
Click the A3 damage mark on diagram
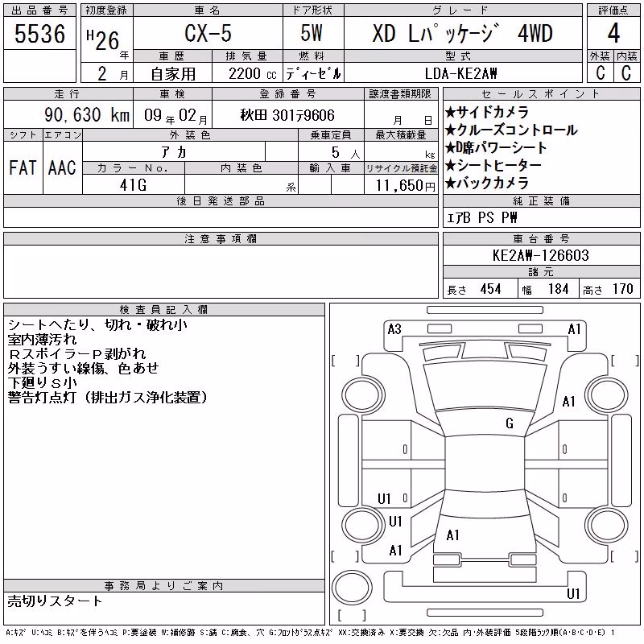click(x=394, y=329)
